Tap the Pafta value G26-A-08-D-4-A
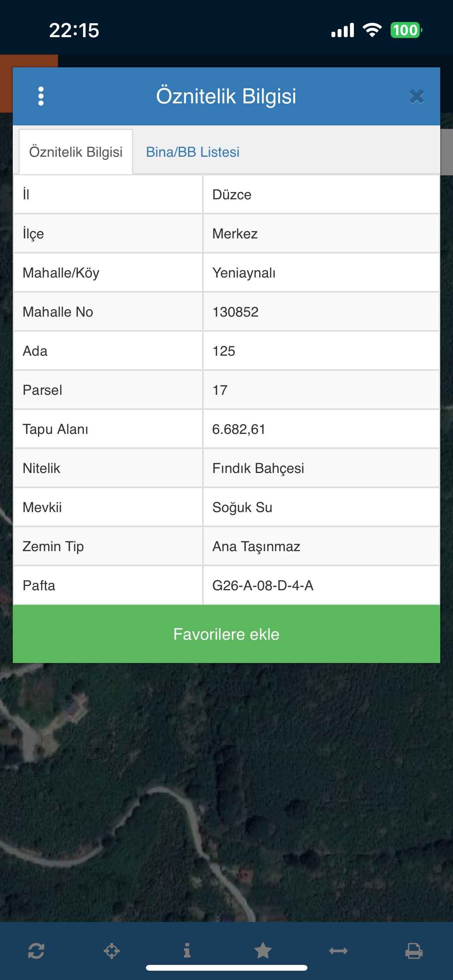This screenshot has height=980, width=453. click(263, 586)
